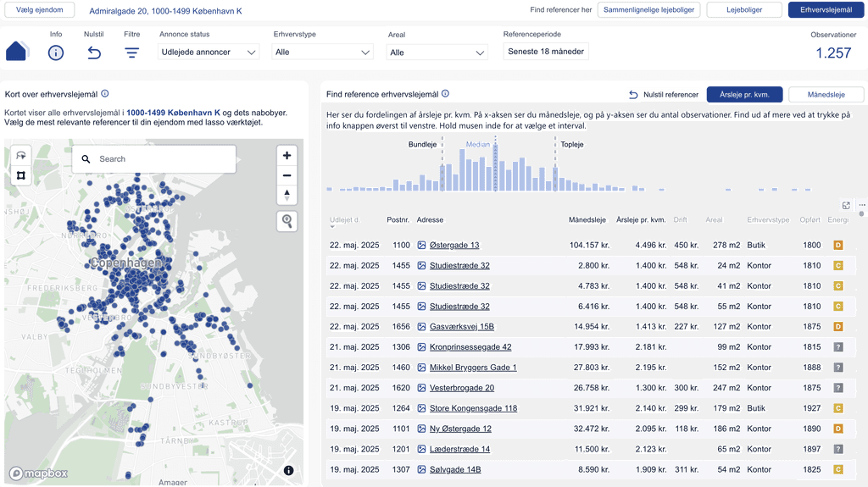
Task: Open Studiestræde 32 link with 24 m2
Action: (x=459, y=266)
